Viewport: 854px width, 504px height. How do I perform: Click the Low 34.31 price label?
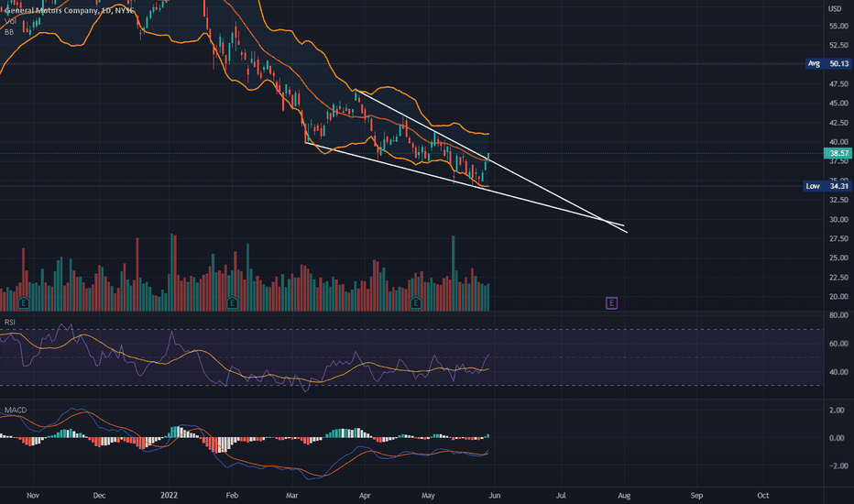827,186
